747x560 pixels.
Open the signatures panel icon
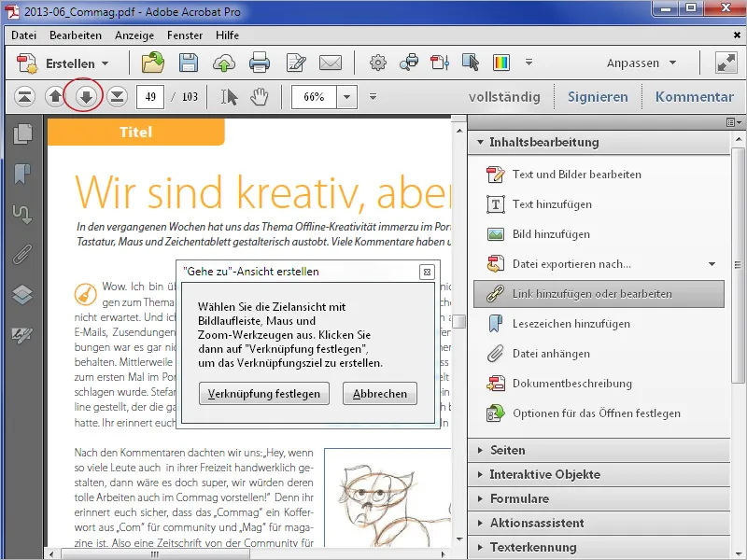pyautogui.click(x=22, y=335)
